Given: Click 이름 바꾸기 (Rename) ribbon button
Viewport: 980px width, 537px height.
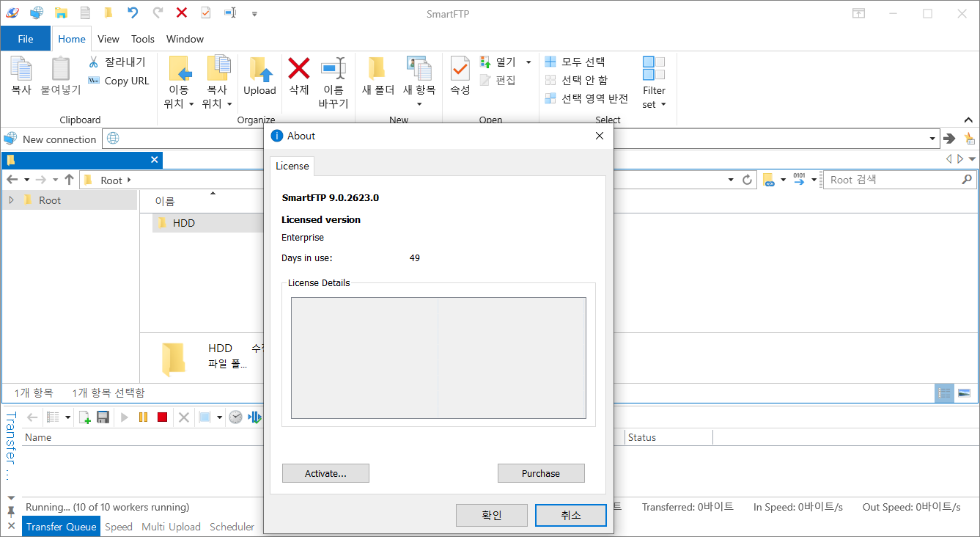Looking at the screenshot, I should [334, 83].
